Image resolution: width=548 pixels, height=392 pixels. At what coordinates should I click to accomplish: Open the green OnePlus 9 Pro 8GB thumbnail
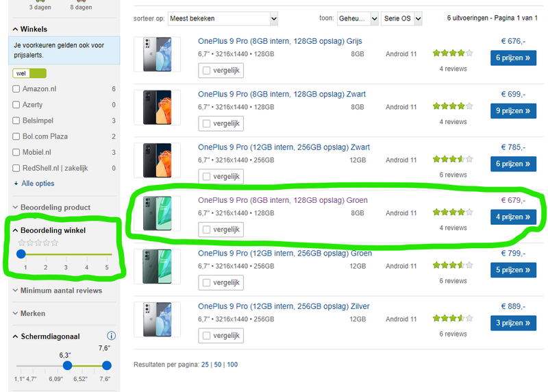click(158, 213)
